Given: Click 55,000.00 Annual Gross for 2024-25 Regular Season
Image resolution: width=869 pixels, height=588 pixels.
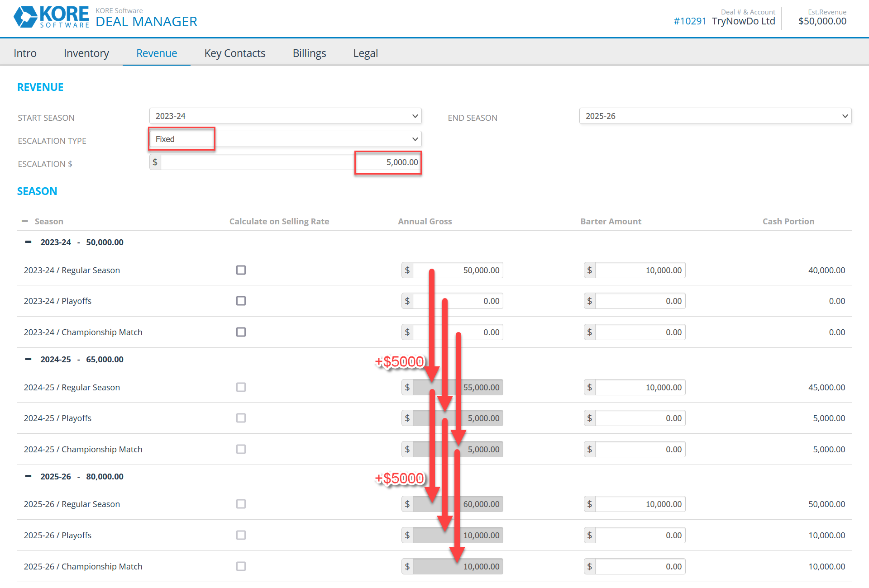Looking at the screenshot, I should click(x=458, y=387).
